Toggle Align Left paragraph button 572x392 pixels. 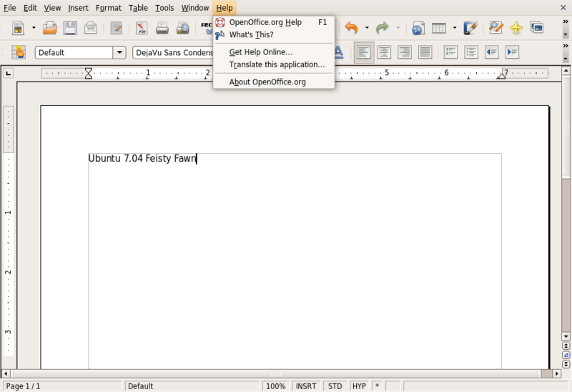[364, 52]
